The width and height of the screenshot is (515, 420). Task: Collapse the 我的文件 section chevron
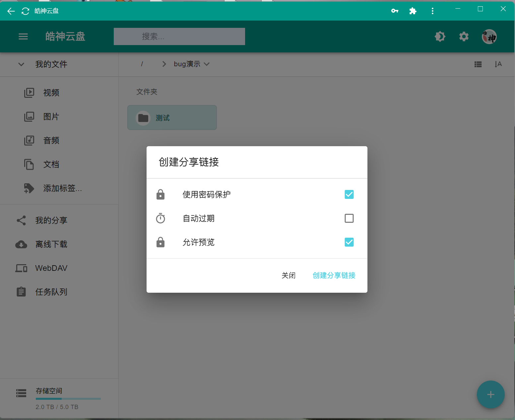(x=21, y=64)
